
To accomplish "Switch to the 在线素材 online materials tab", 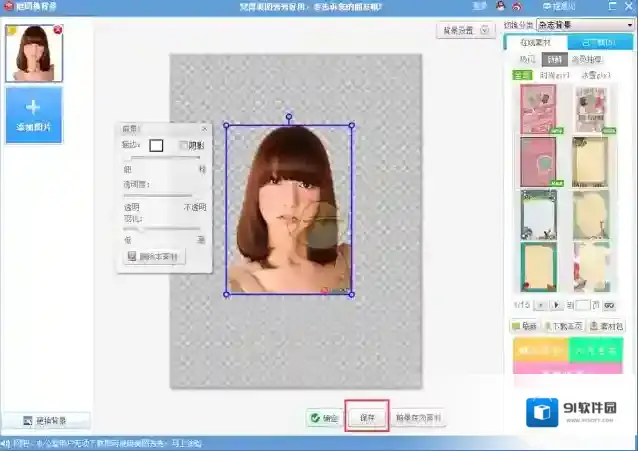I will [x=538, y=42].
